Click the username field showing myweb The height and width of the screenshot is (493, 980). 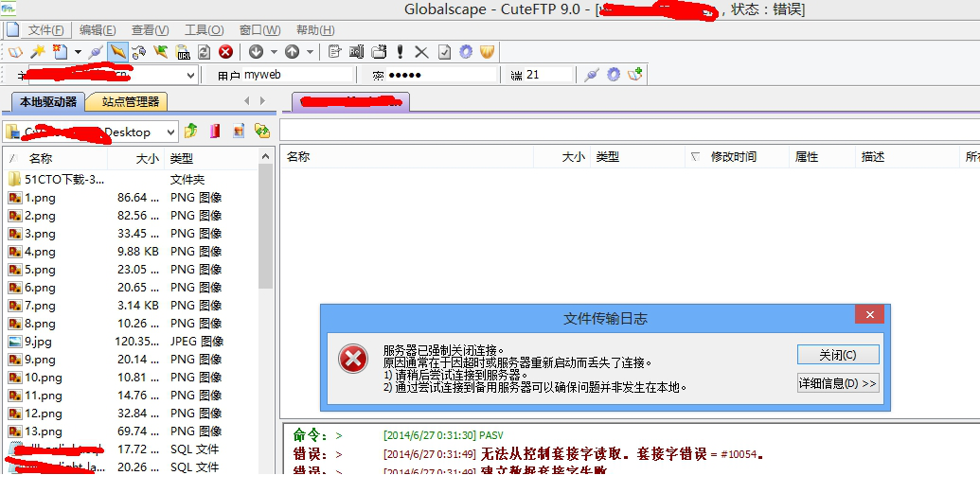point(297,75)
